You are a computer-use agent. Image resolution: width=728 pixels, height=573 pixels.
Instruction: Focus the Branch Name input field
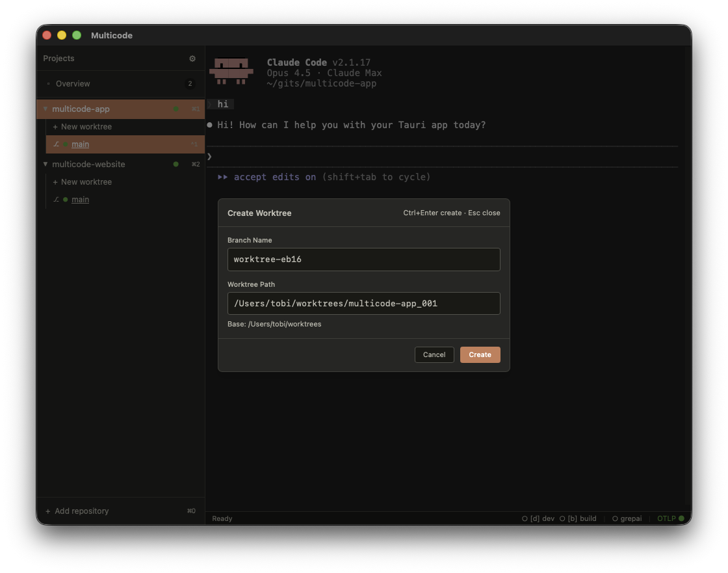[x=363, y=260]
